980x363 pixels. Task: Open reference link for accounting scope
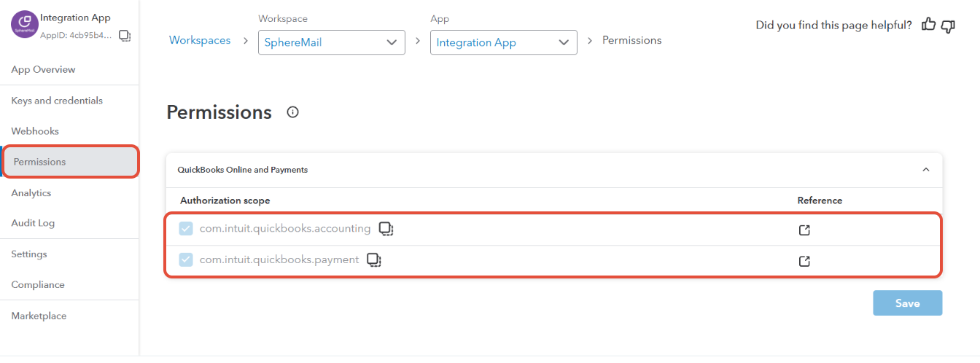click(x=804, y=230)
